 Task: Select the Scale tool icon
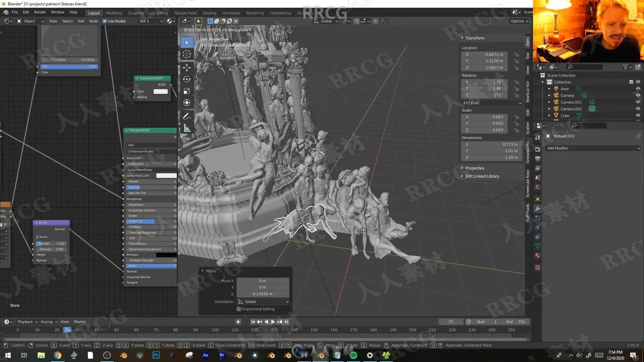(x=187, y=91)
